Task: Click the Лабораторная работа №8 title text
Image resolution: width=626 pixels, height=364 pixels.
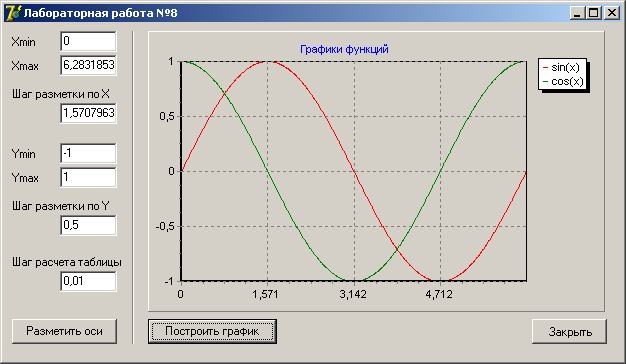Action: tap(100, 13)
